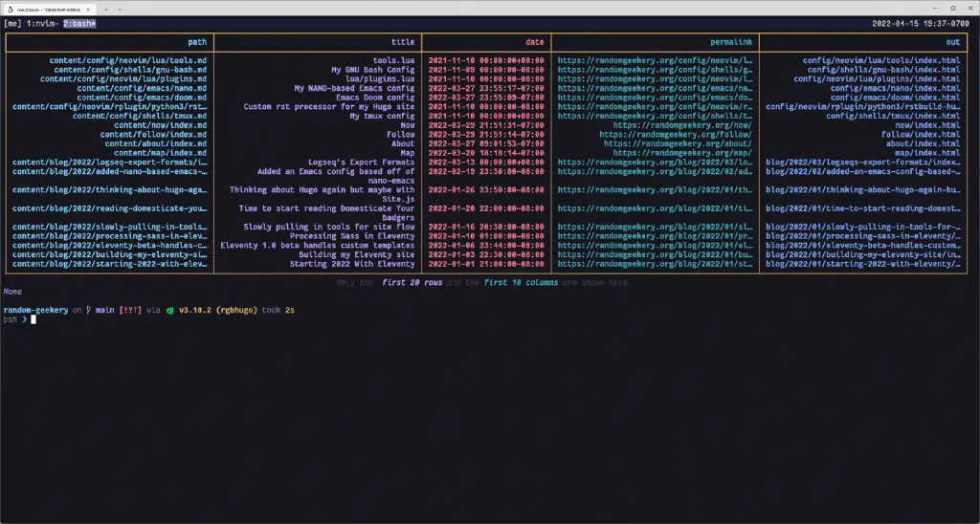Click the penguin icon on the terminal tab
This screenshot has width=980, height=524.
pos(11,10)
